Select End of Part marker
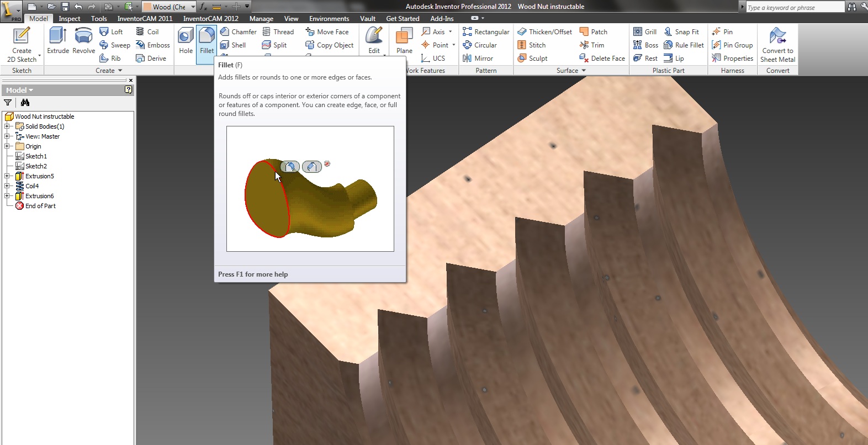 coord(36,206)
